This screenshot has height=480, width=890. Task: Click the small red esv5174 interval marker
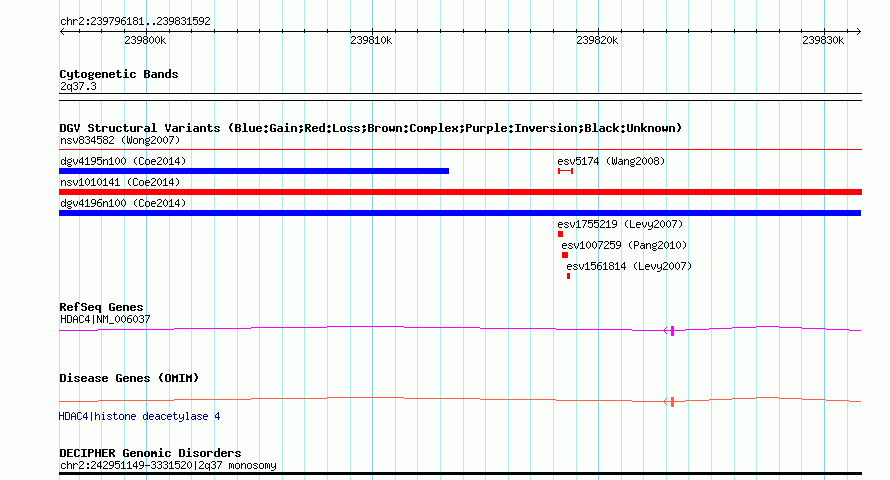pos(565,171)
